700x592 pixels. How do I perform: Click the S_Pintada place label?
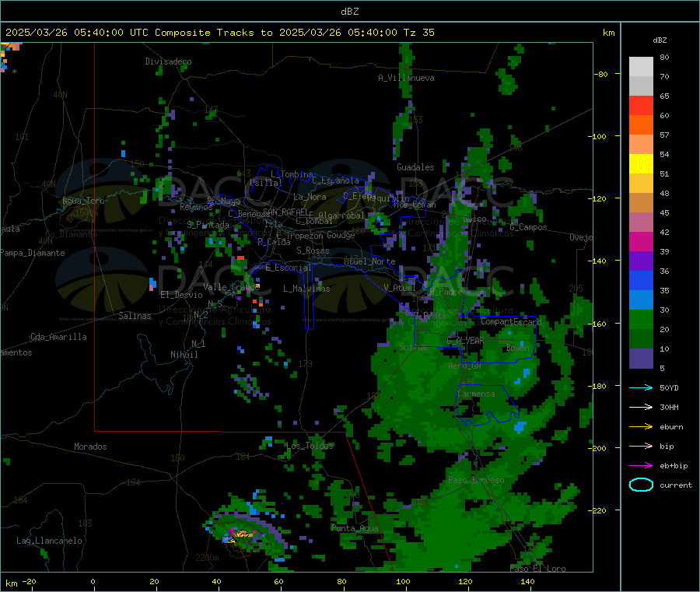[208, 225]
